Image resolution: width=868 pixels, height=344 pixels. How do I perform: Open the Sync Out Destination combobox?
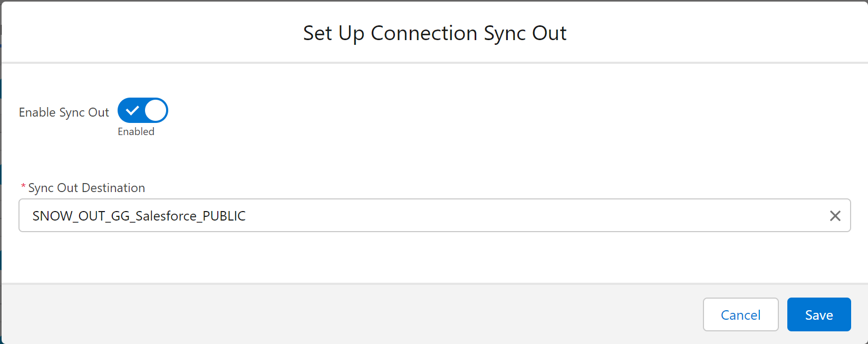(x=435, y=215)
